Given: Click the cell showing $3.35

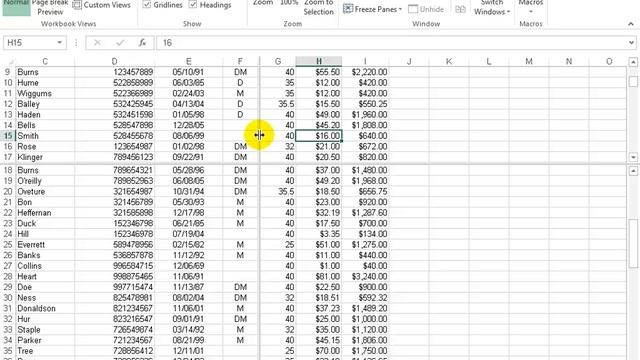Looking at the screenshot, I should click(319, 234).
